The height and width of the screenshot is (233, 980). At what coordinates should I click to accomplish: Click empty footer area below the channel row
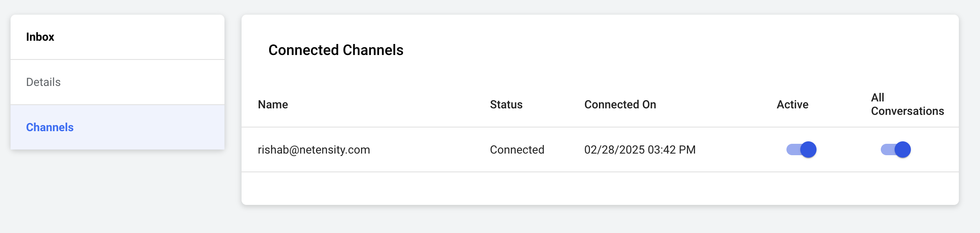click(600, 188)
